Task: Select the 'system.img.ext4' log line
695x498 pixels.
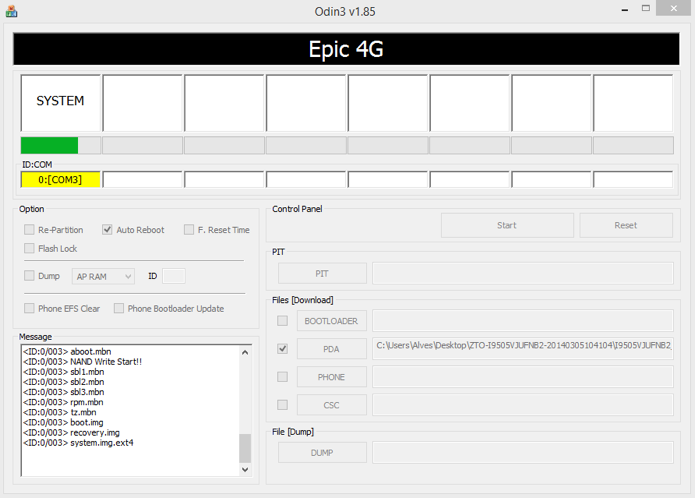Action: (78, 443)
